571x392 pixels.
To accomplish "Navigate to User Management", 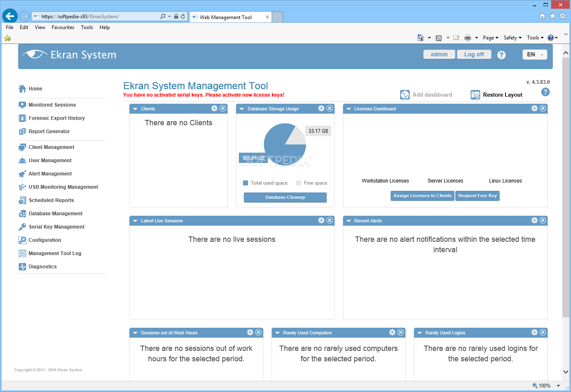I will (45, 161).
